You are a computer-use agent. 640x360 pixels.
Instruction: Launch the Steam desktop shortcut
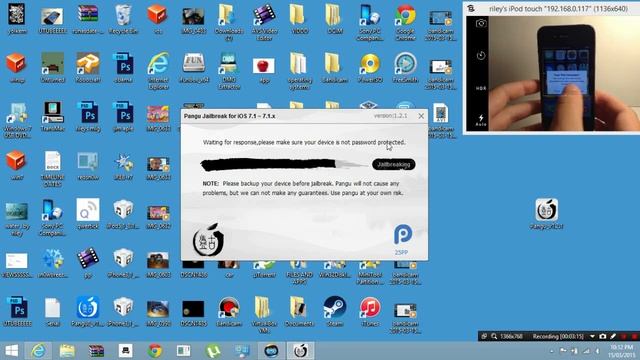pos(335,312)
